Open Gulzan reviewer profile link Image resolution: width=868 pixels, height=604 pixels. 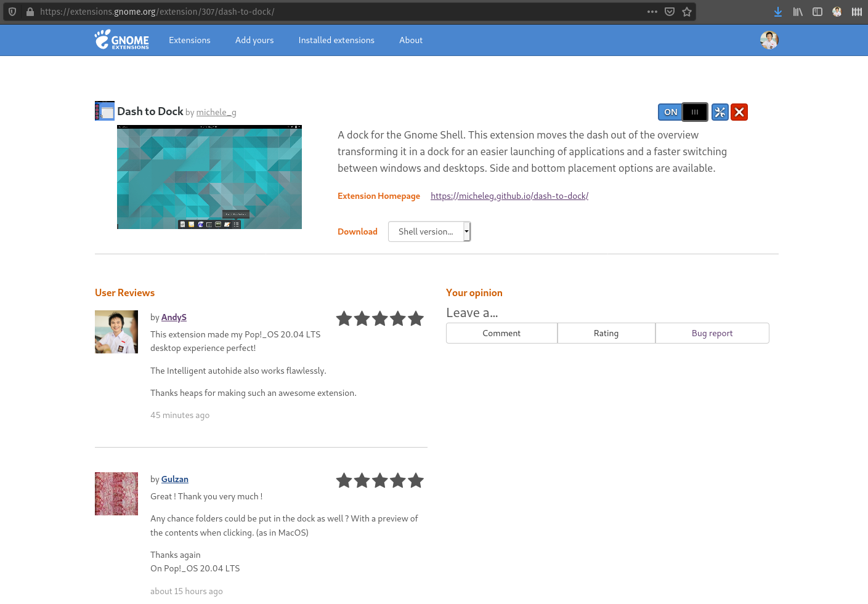pyautogui.click(x=175, y=479)
